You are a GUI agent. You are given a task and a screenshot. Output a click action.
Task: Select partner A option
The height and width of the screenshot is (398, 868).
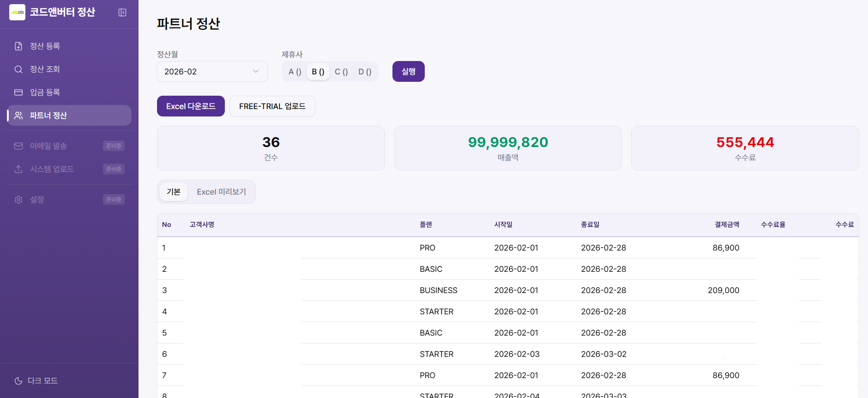295,72
